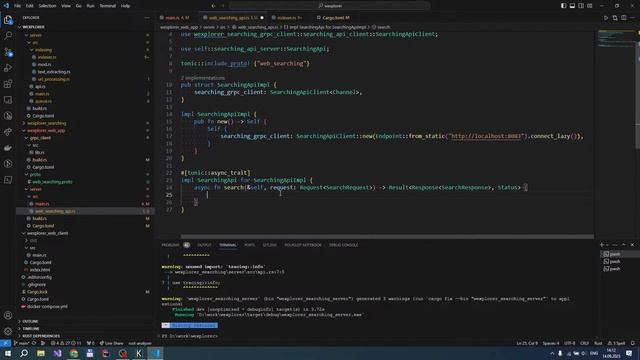The image size is (640, 360).
Task: Click the editor horizontal scrollbar
Action: pyautogui.click(x=387, y=236)
